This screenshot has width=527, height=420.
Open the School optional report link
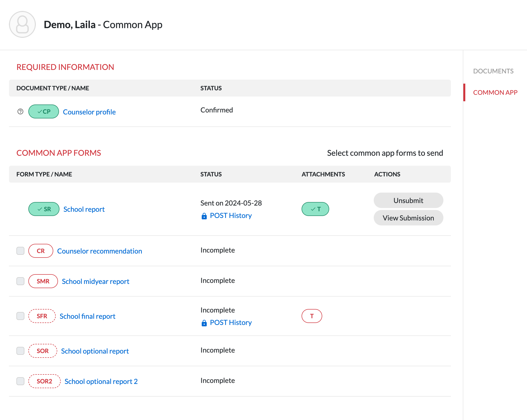95,351
